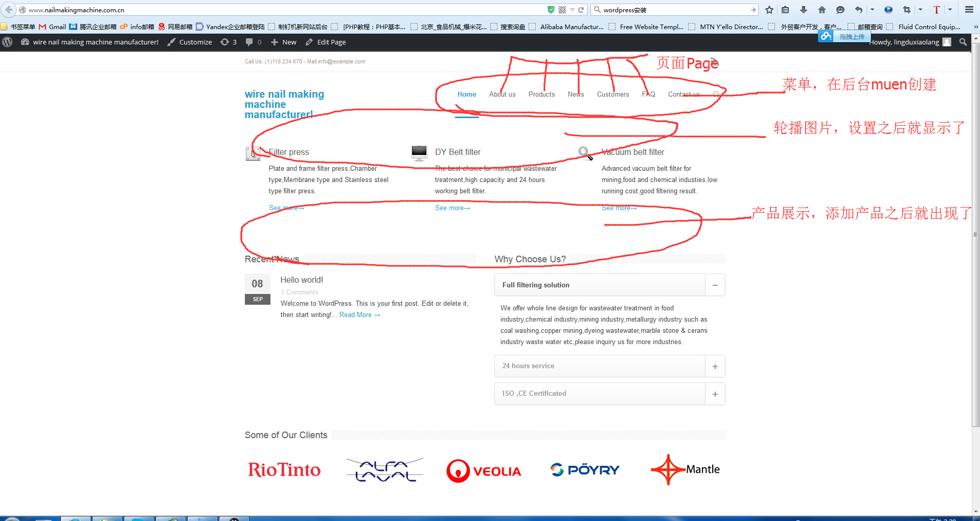Click the blue globe toolbar icon

888,10
